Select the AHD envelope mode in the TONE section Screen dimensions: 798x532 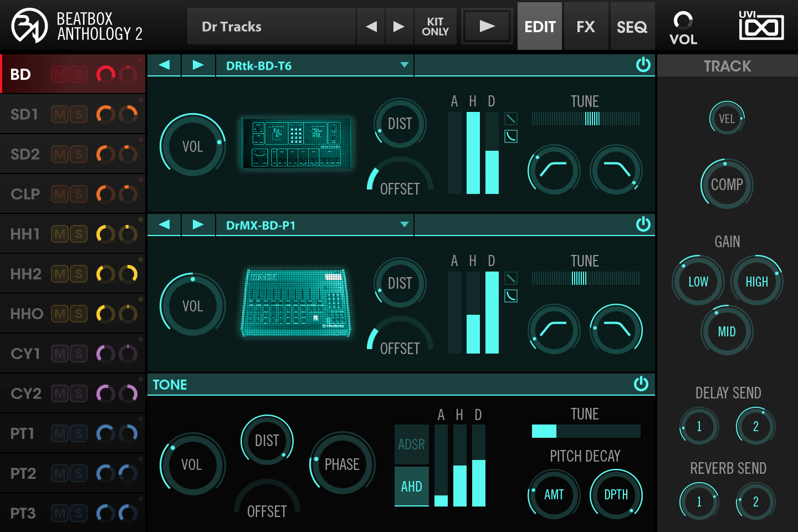(x=411, y=486)
